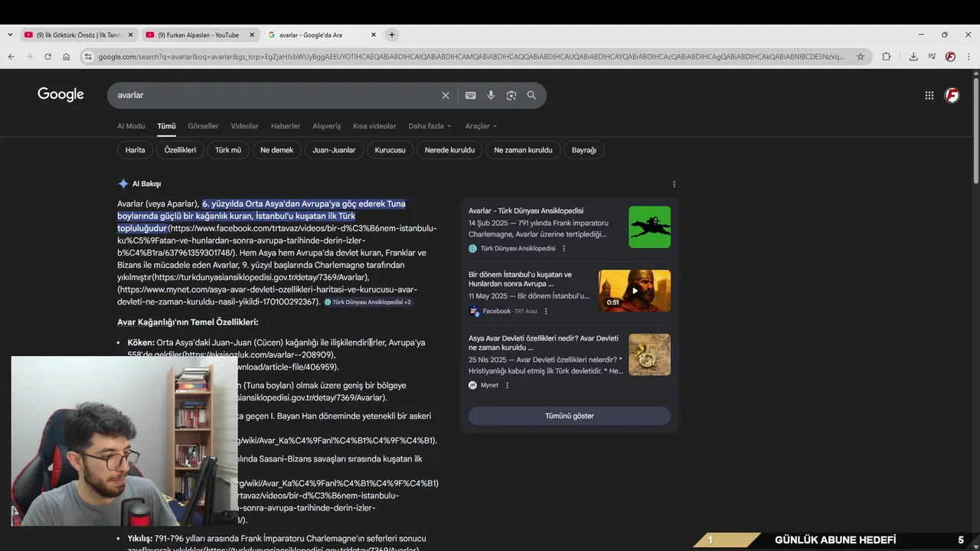Click the Kurucusu filter chip
980x551 pixels.
click(x=390, y=150)
